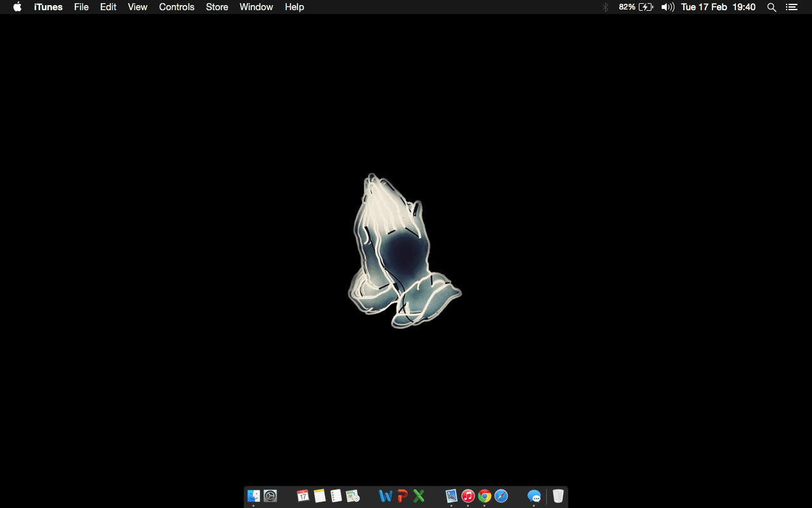Launch the blue W Writer app

[386, 496]
